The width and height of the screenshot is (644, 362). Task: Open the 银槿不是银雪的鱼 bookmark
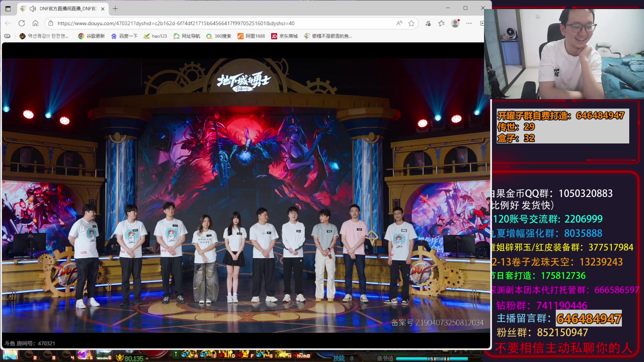click(328, 36)
